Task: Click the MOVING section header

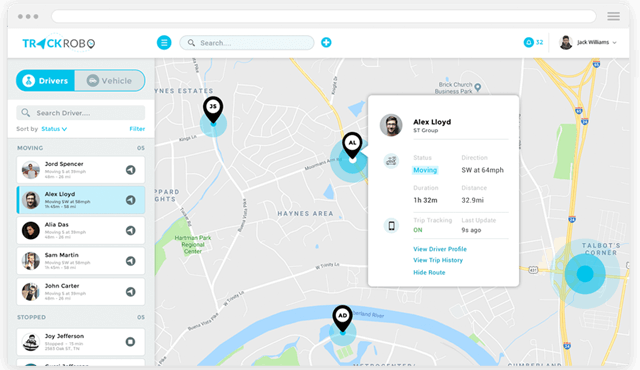Action: [x=30, y=148]
